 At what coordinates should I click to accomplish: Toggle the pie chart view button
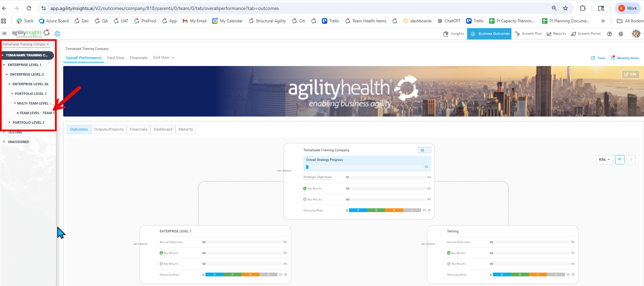(x=631, y=159)
